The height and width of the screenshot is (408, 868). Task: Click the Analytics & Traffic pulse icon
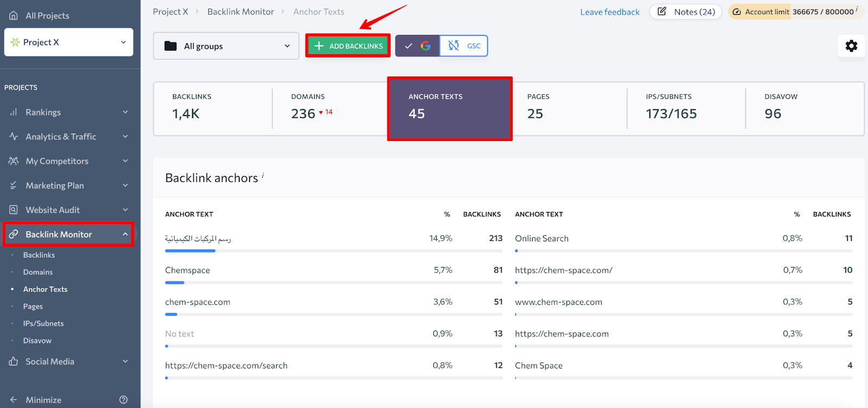[14, 137]
